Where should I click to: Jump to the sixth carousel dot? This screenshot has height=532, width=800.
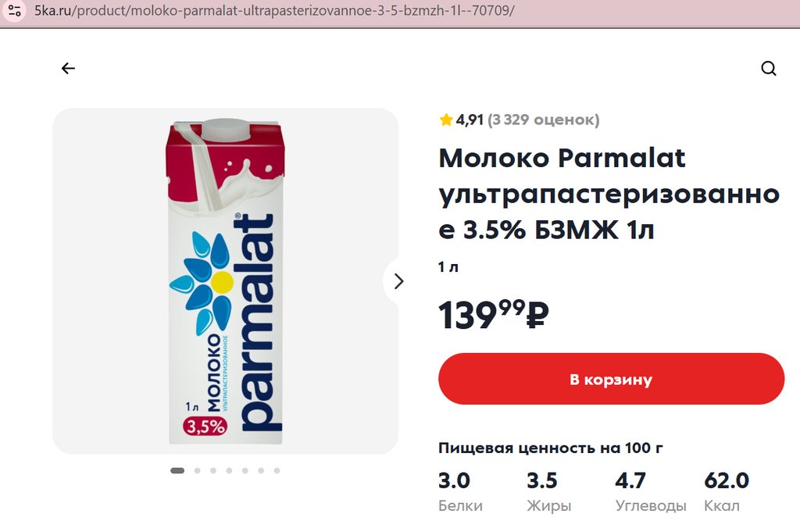261,470
